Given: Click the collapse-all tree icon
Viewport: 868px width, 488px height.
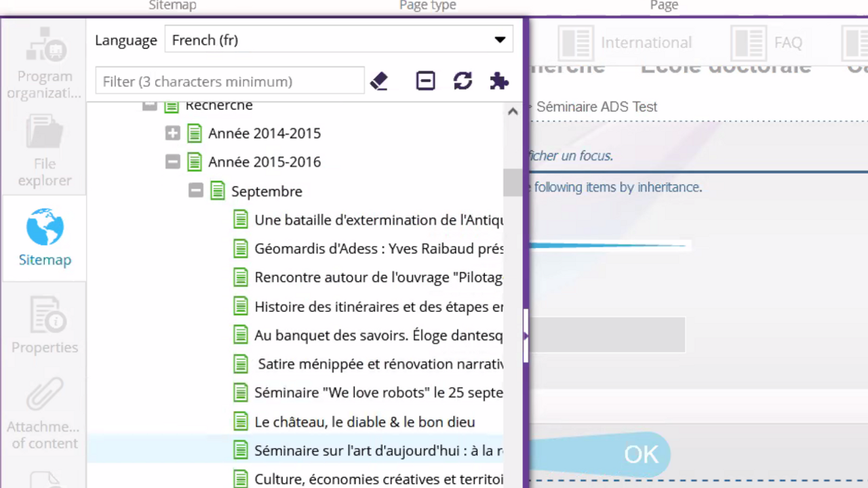Looking at the screenshot, I should pos(425,81).
